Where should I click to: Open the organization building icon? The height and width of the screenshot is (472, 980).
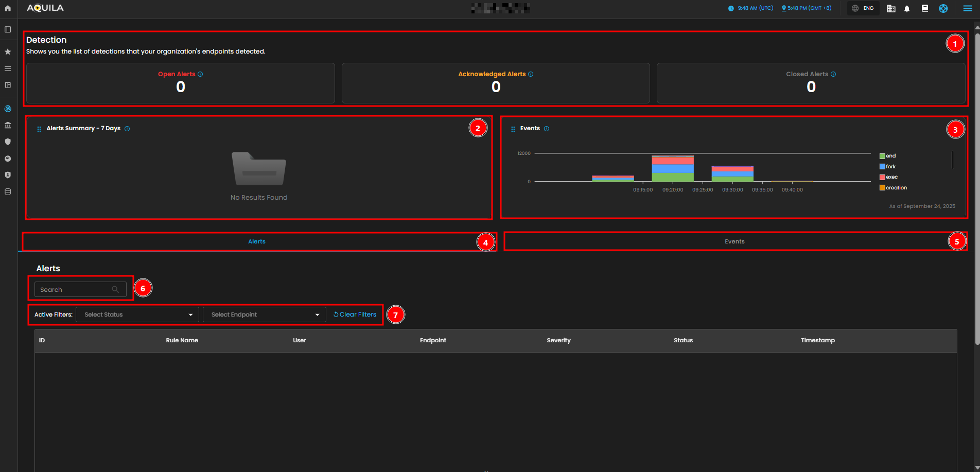click(x=891, y=9)
